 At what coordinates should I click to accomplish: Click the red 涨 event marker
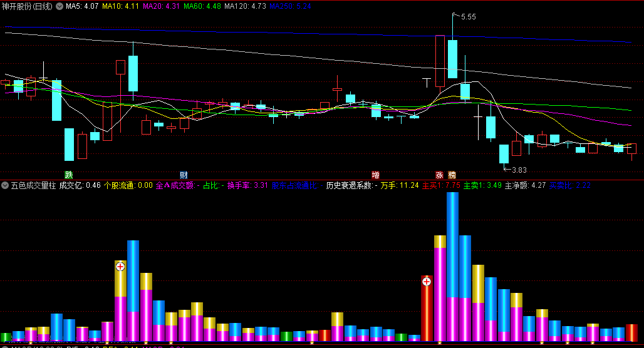440,175
